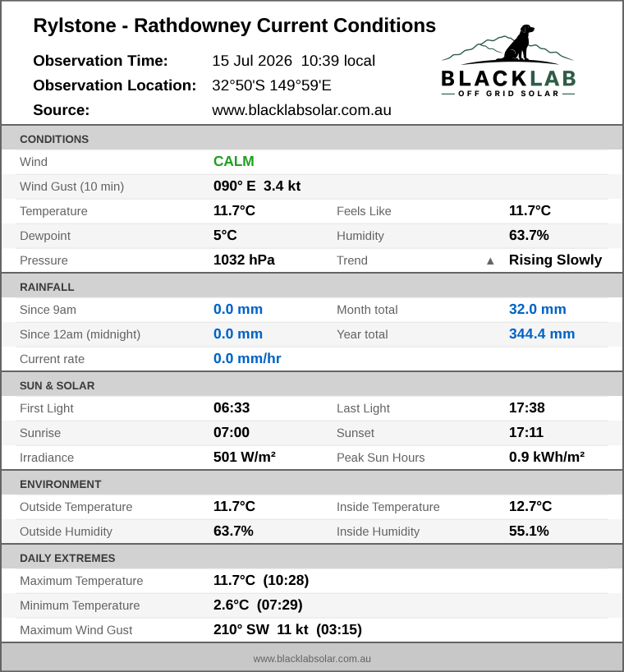Select the observation time 15 Jul 2026 10:39 local
This screenshot has height=672, width=624.
tap(293, 61)
